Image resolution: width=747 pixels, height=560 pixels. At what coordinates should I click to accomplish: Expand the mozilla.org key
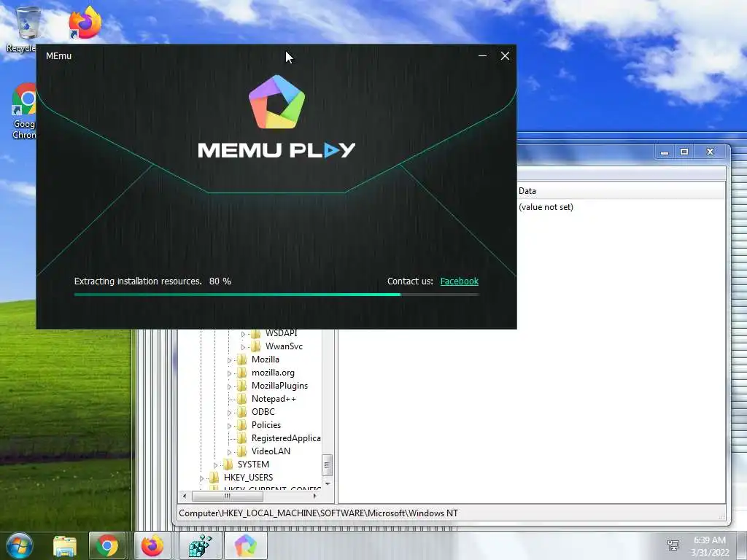coord(229,374)
